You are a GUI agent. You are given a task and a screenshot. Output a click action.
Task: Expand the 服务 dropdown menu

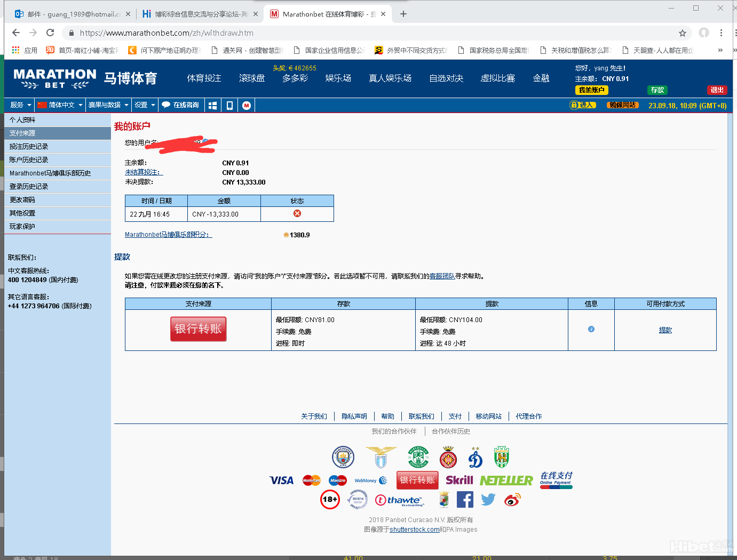coord(20,105)
